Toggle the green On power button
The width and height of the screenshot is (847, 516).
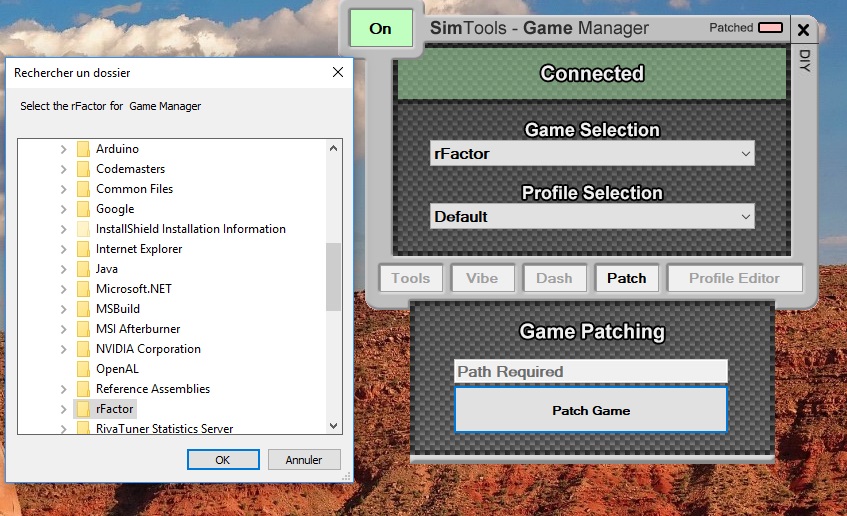(381, 28)
